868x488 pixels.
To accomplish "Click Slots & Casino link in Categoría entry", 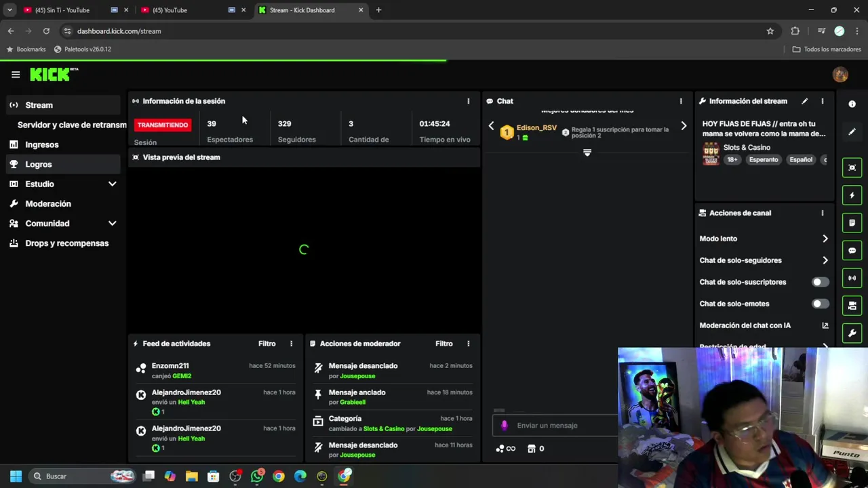I will [x=384, y=429].
